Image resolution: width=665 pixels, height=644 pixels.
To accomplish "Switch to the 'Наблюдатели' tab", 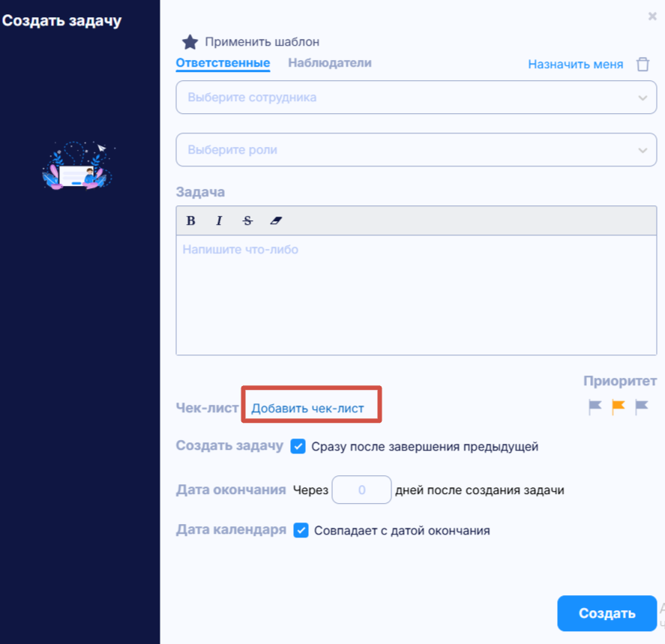I will [x=330, y=63].
